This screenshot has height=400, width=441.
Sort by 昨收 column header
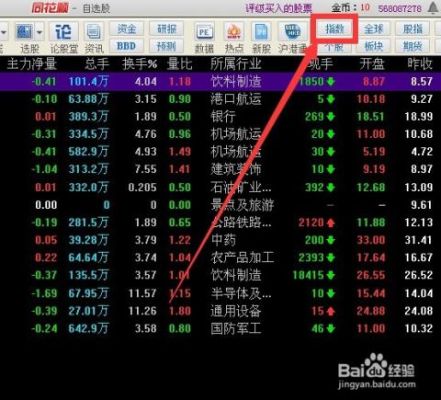click(x=420, y=64)
